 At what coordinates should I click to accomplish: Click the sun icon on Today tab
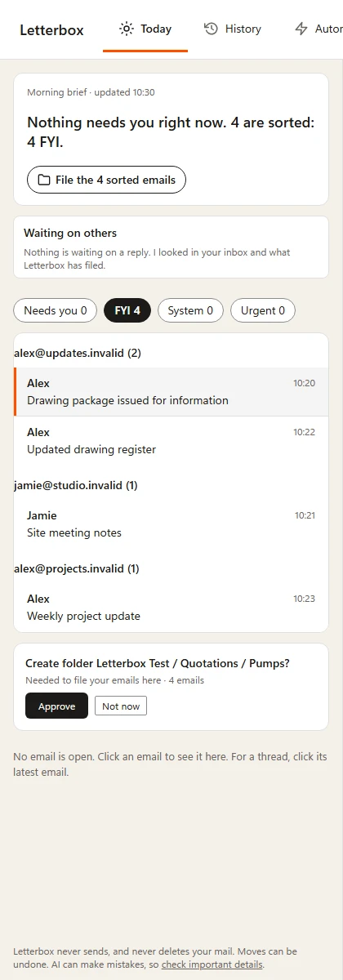click(x=127, y=29)
